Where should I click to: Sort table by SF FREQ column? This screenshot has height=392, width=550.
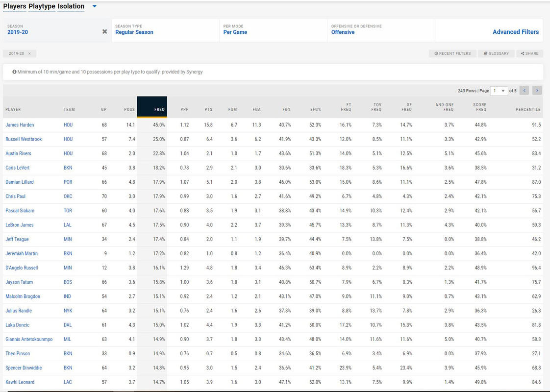(x=406, y=107)
